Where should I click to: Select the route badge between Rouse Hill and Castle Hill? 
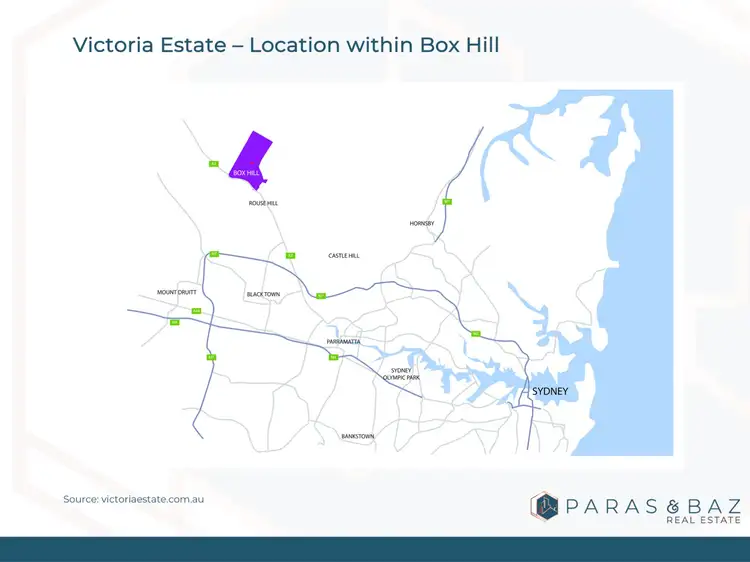[291, 255]
